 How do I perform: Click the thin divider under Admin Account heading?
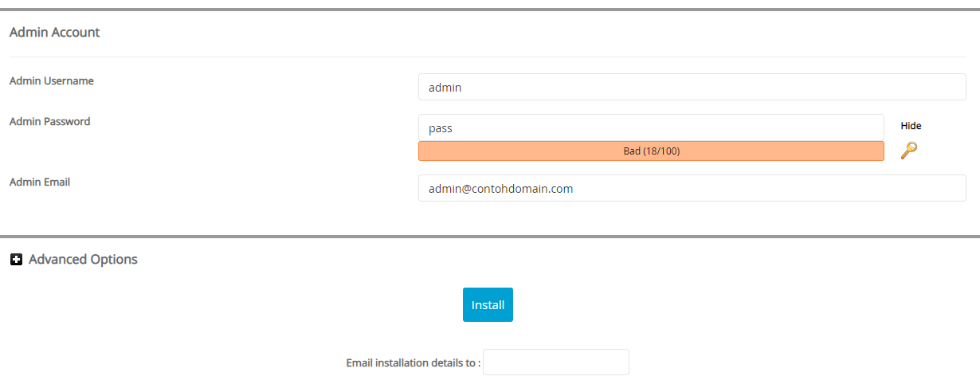point(490,57)
